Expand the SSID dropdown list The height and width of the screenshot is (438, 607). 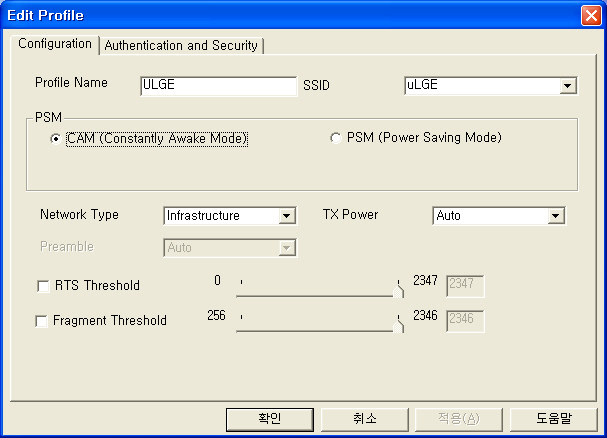pyautogui.click(x=568, y=86)
